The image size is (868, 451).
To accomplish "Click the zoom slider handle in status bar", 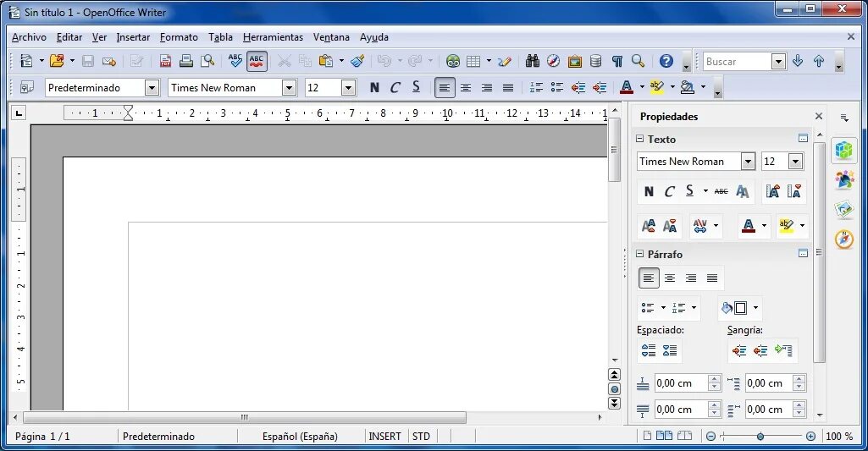I will (x=760, y=436).
